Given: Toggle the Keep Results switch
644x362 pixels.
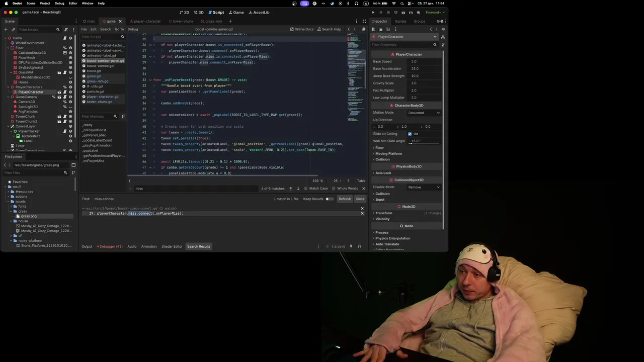Looking at the screenshot, I should [x=330, y=199].
